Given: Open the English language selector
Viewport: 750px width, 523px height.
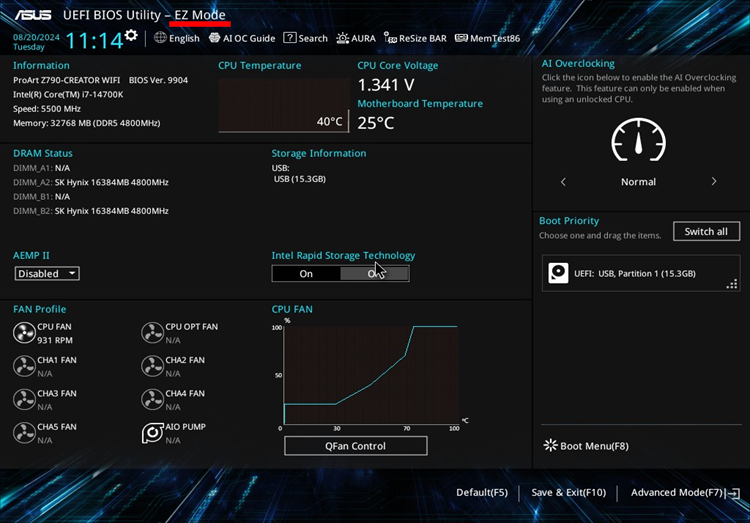Looking at the screenshot, I should (176, 38).
